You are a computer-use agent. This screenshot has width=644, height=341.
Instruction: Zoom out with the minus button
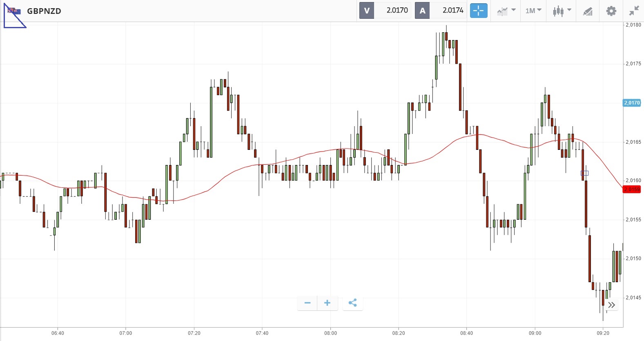(308, 303)
